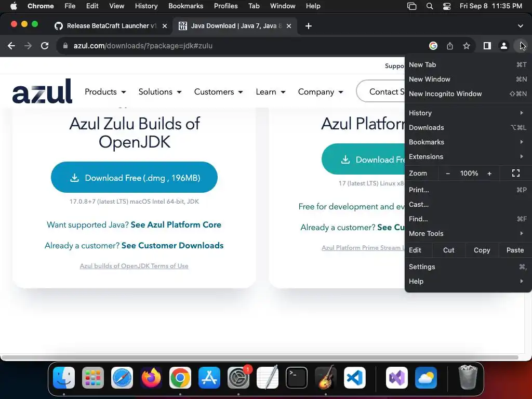Click Download Free (.dmg, 196MB) button
The image size is (532, 399).
tap(134, 177)
